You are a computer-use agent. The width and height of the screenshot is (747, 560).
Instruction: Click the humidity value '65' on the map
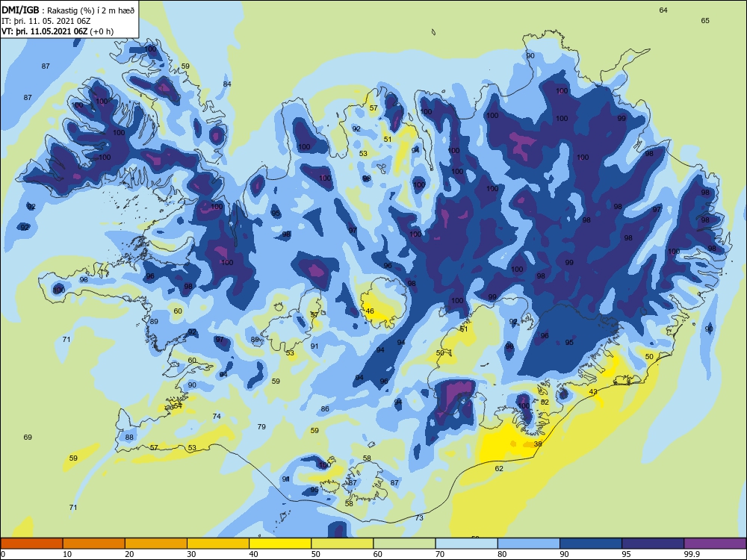[705, 20]
